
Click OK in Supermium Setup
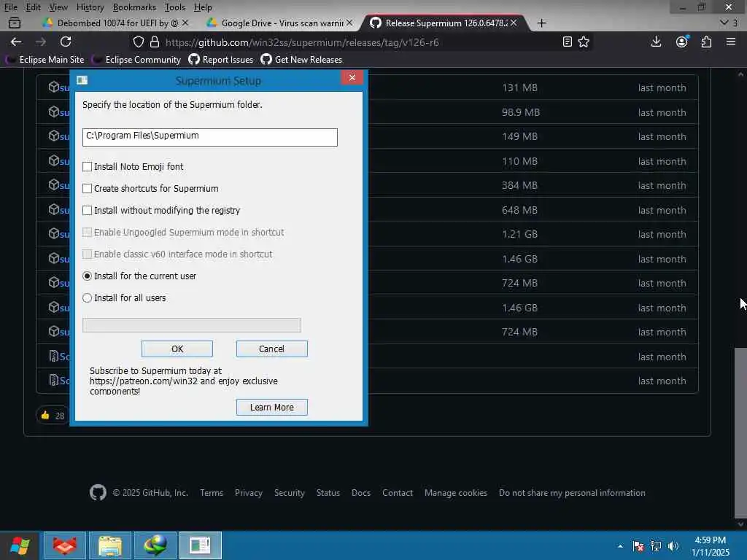pyautogui.click(x=177, y=349)
